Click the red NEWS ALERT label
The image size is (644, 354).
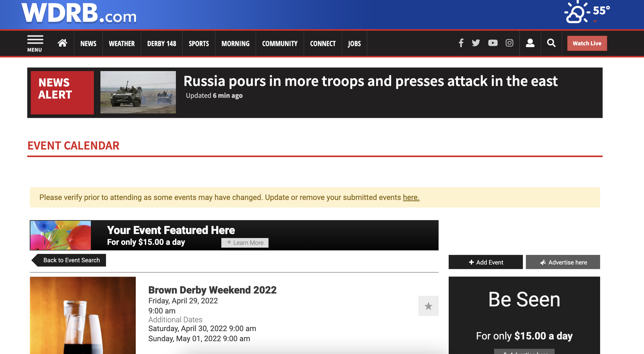coord(62,93)
